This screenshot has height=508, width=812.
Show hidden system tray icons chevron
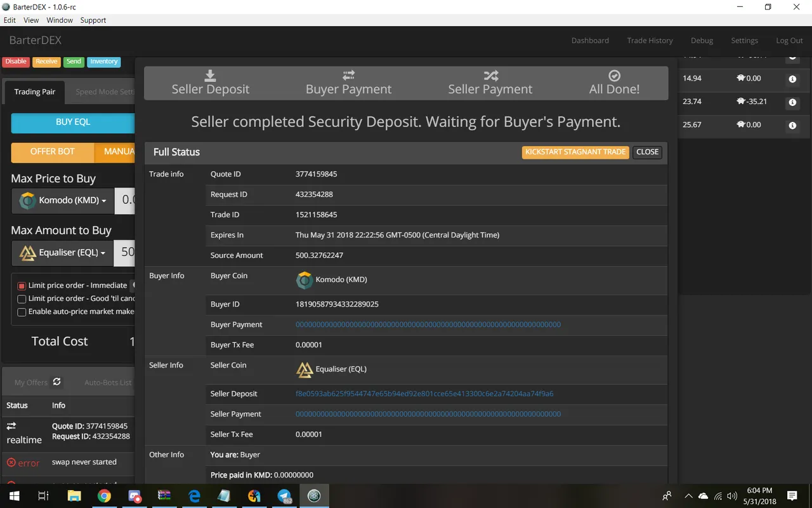688,496
